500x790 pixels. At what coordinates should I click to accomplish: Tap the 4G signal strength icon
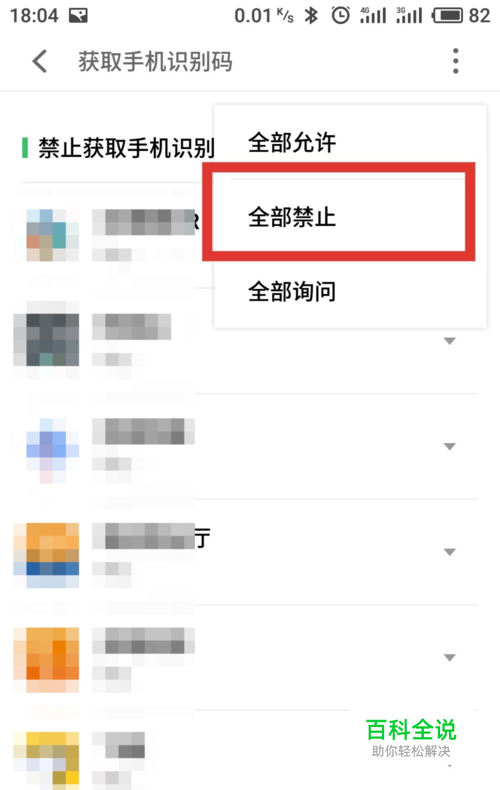(373, 16)
